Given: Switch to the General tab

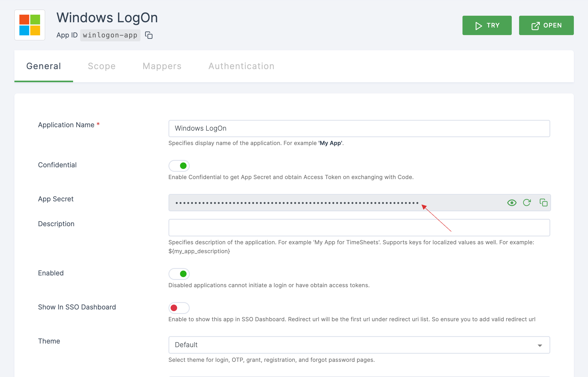Looking at the screenshot, I should pyautogui.click(x=44, y=66).
